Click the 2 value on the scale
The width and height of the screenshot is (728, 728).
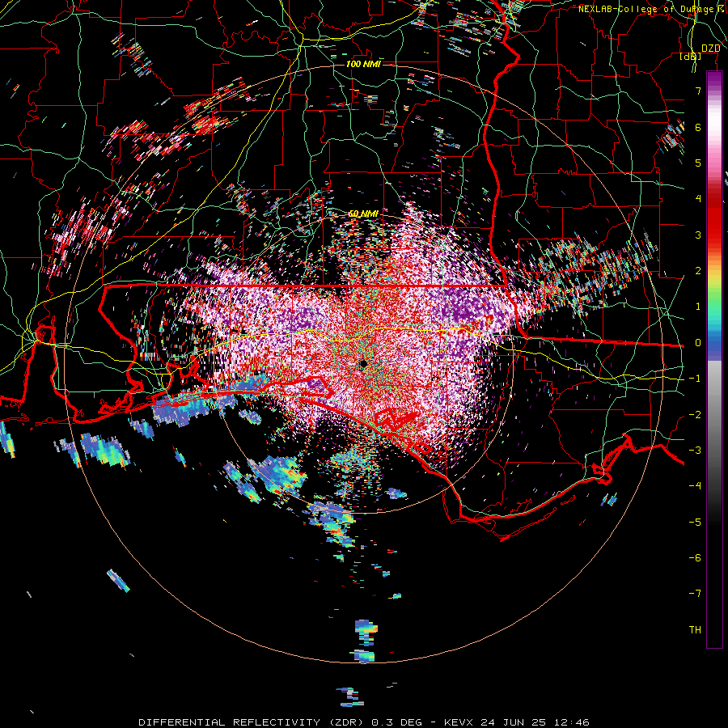(698, 271)
